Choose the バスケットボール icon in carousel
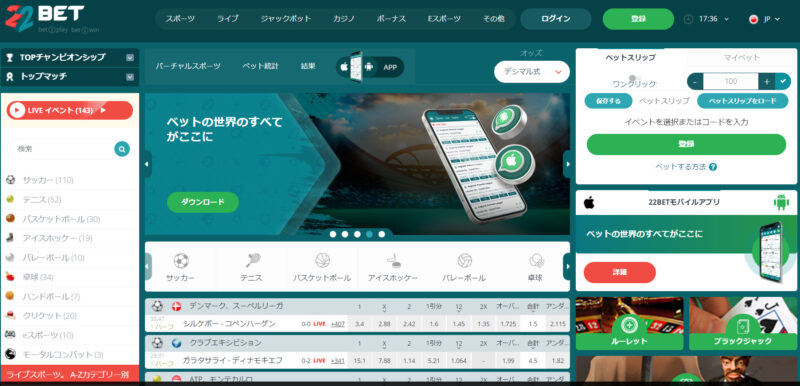This screenshot has height=386, width=800. (x=322, y=261)
